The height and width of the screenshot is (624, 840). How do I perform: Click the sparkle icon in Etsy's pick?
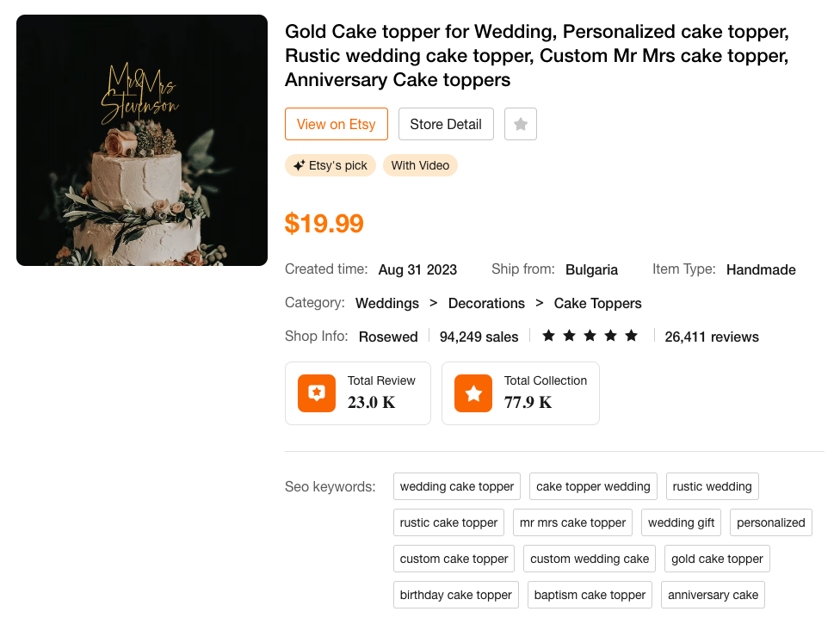tap(300, 165)
